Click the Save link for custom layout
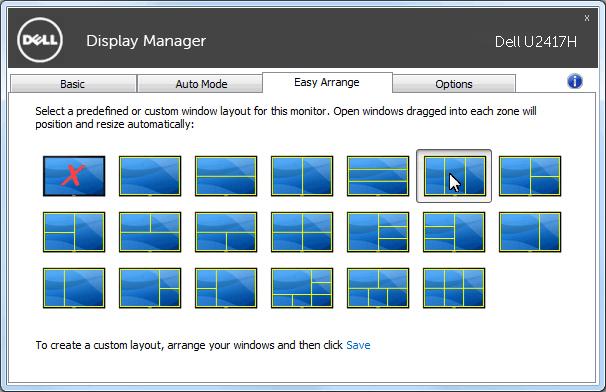This screenshot has width=606, height=392. tap(358, 345)
